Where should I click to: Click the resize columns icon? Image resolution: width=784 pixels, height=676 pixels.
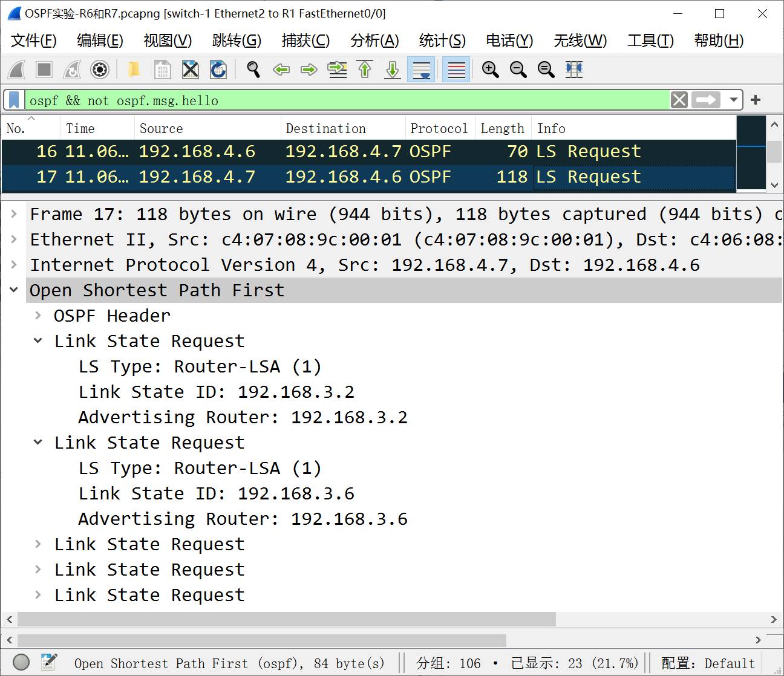(x=573, y=70)
